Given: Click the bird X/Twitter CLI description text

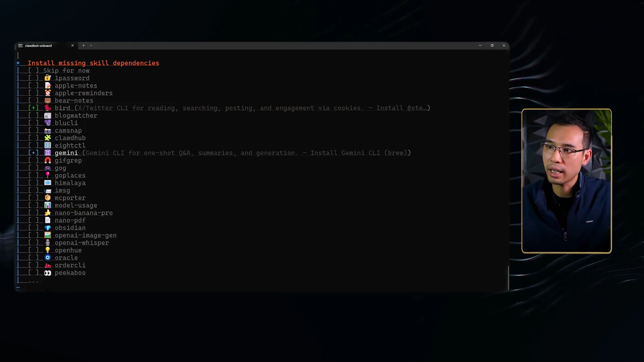Looking at the screenshot, I should (x=252, y=108).
